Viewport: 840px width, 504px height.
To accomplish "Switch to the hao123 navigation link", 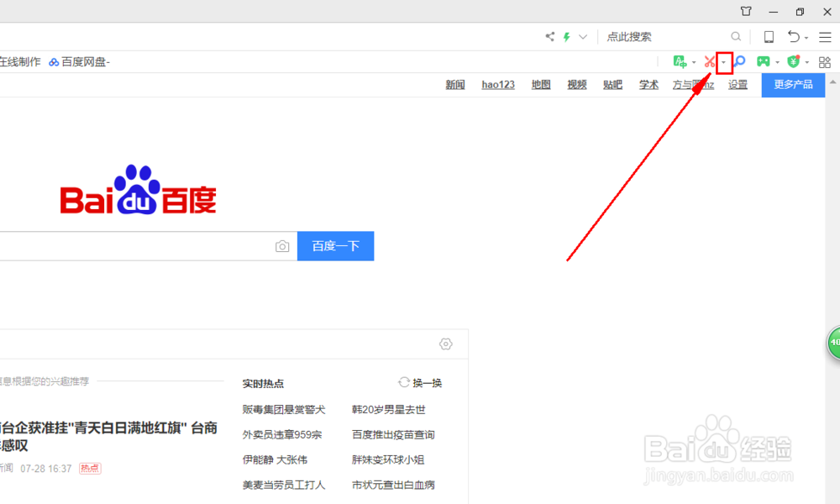I will click(x=497, y=84).
